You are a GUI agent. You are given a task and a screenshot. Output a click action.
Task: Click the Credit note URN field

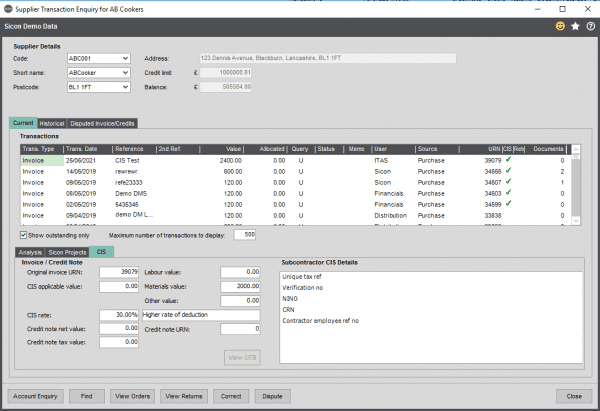pos(240,329)
